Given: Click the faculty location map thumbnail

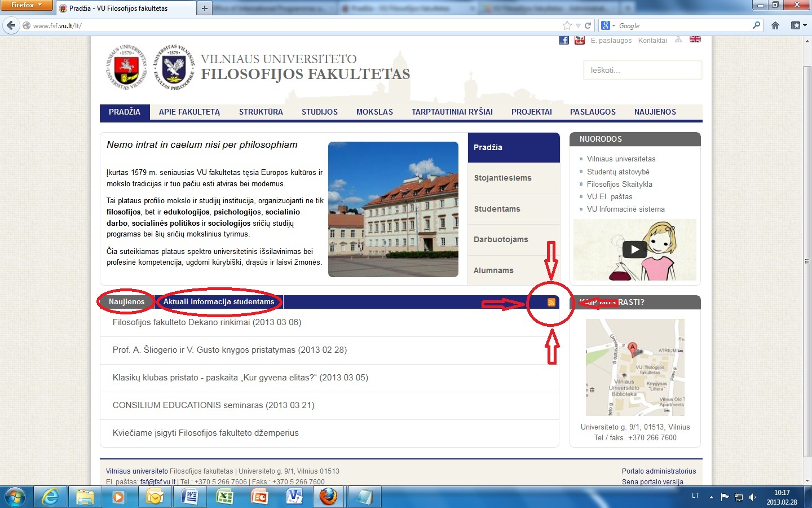Looking at the screenshot, I should tap(635, 367).
